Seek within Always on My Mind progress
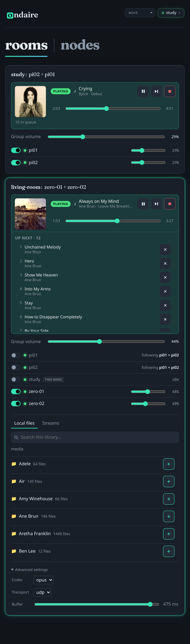The height and width of the screenshot is (644, 190). click(x=113, y=221)
